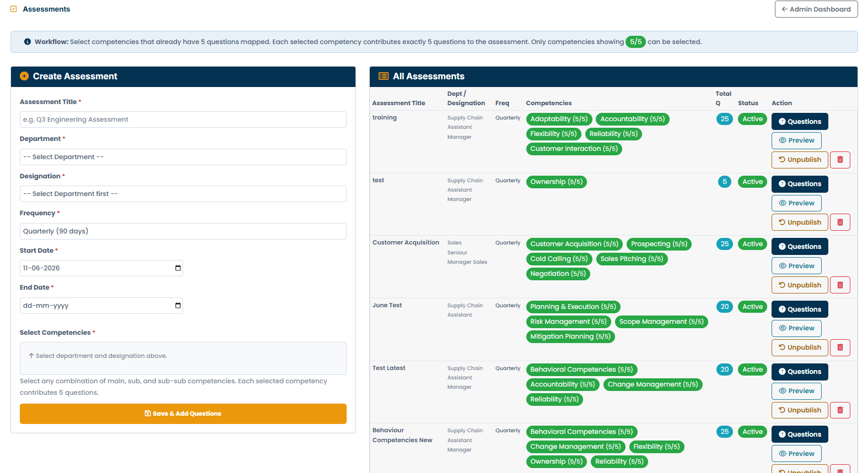
Task: Click the Flexibility (5/5) tag in training row
Action: (x=553, y=134)
